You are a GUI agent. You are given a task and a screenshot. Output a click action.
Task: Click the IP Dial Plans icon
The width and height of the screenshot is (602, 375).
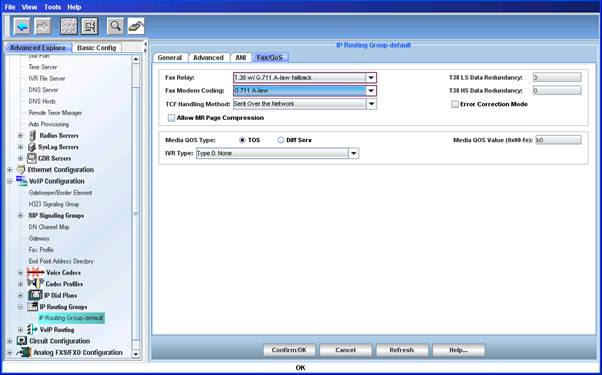coord(35,295)
